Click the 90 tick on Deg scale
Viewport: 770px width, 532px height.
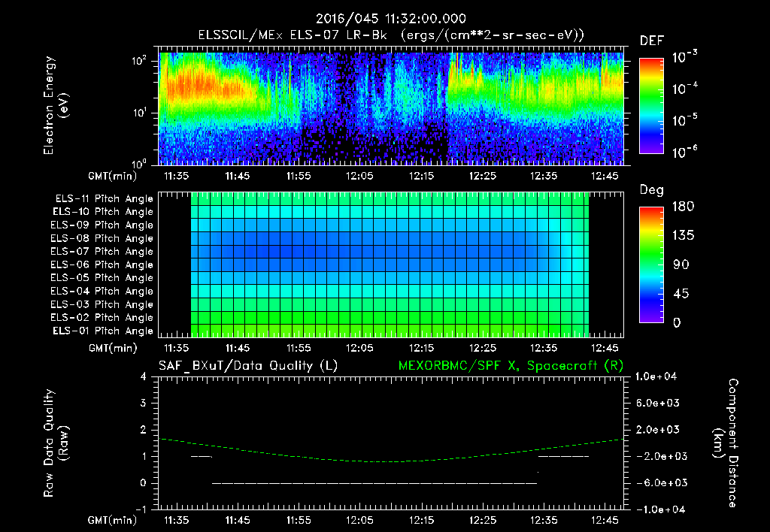tap(681, 264)
